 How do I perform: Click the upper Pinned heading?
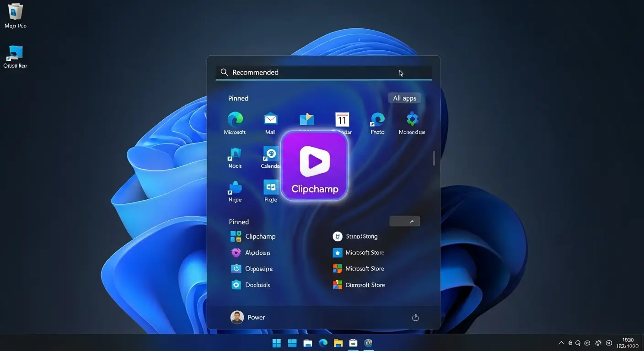(x=238, y=98)
